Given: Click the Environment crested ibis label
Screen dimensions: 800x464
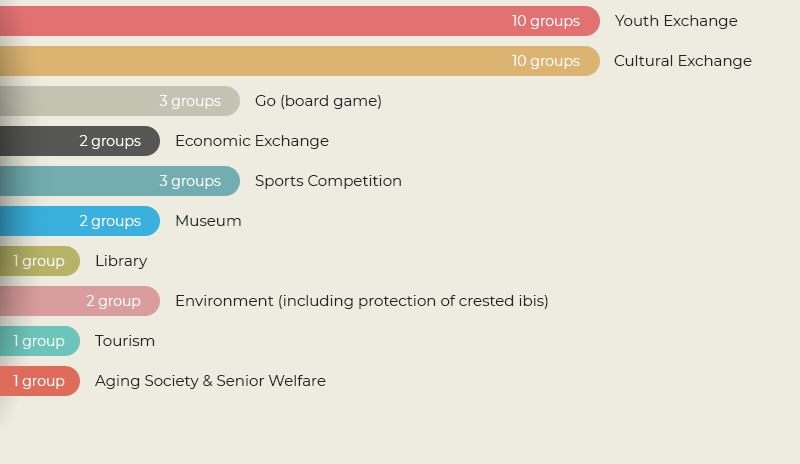Looking at the screenshot, I should pyautogui.click(x=362, y=301).
